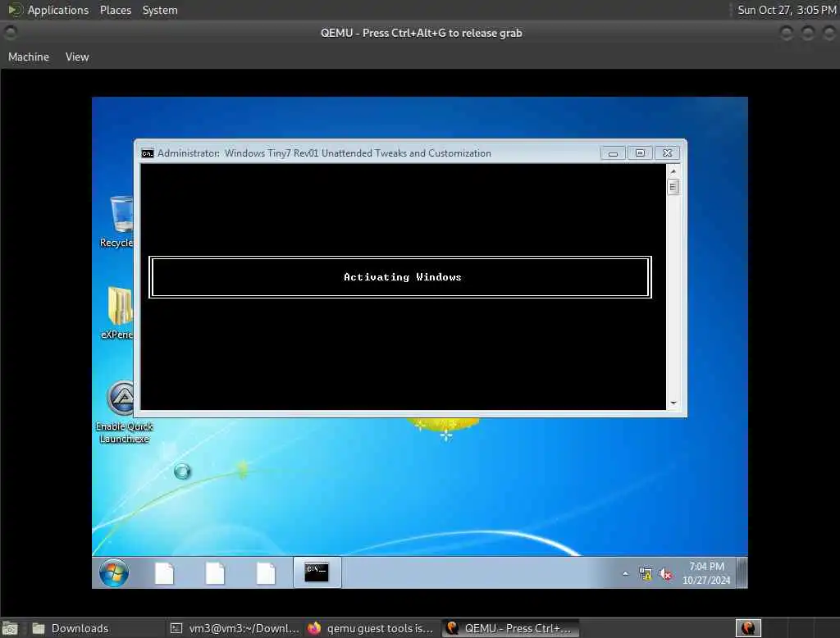This screenshot has height=638, width=840.
Task: Click the show desktop icon in bottom panel
Action: (x=10, y=628)
